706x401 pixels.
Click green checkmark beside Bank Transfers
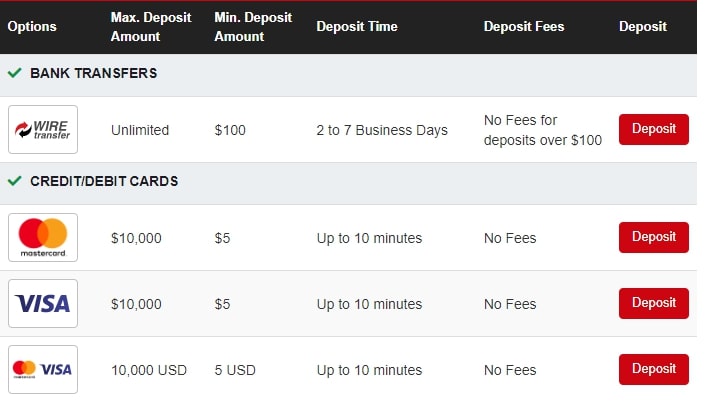point(14,72)
